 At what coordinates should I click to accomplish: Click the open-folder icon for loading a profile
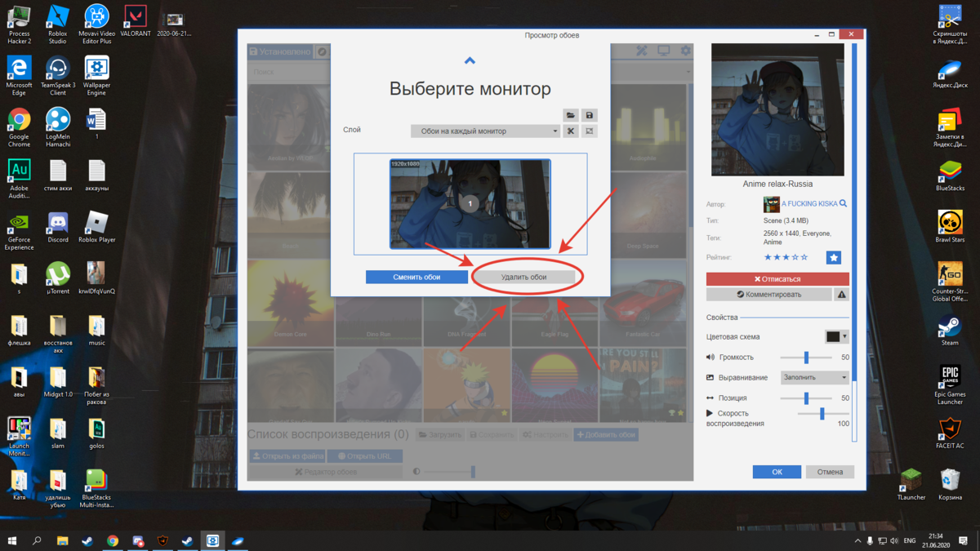pos(571,115)
